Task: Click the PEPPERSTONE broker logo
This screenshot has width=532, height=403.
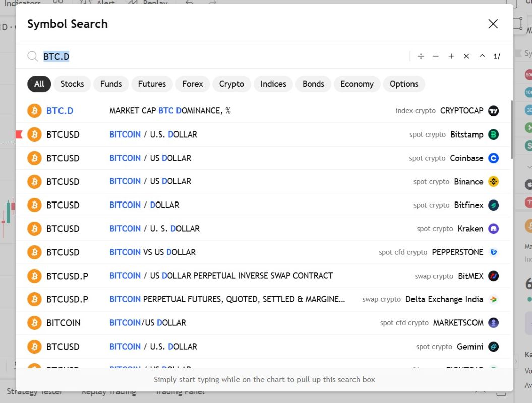Action: coord(493,252)
